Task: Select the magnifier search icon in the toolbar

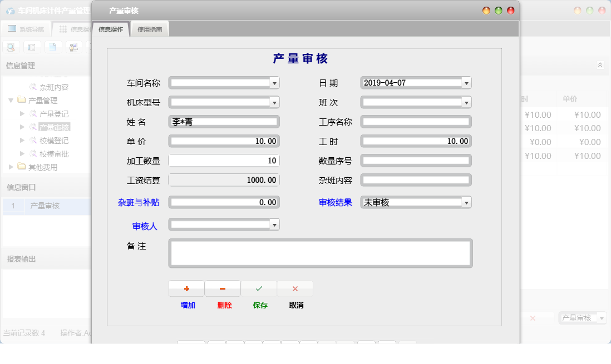Action: 10,47
